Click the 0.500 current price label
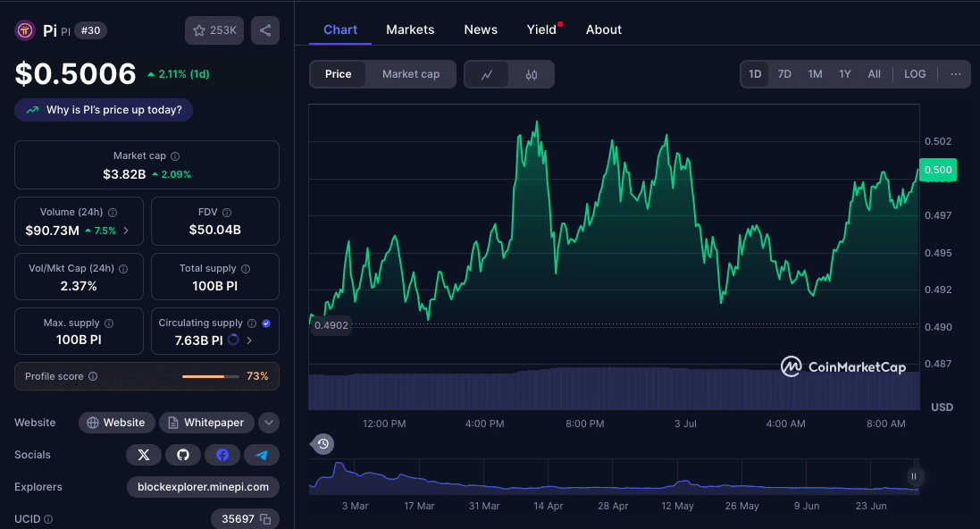This screenshot has height=529, width=980. click(938, 170)
